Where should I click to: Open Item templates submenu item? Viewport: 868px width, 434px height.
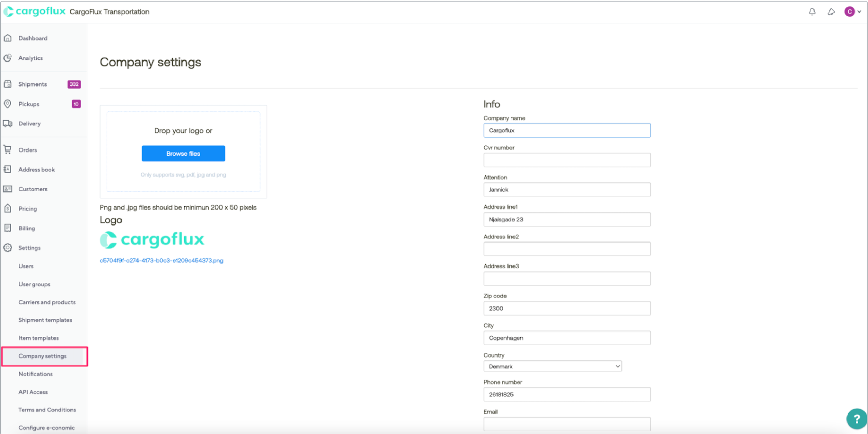click(x=39, y=338)
